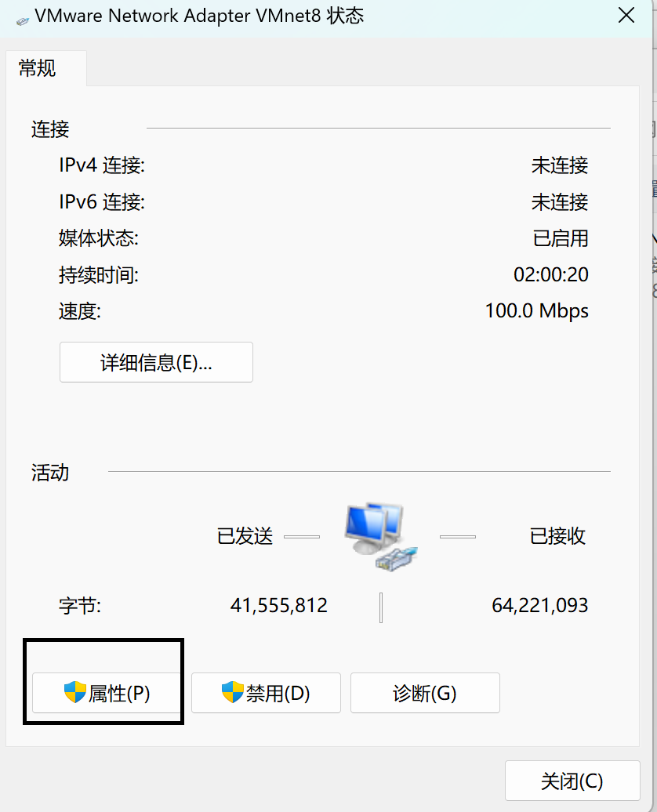Click the 连接 section heading
657x812 pixels.
50,129
